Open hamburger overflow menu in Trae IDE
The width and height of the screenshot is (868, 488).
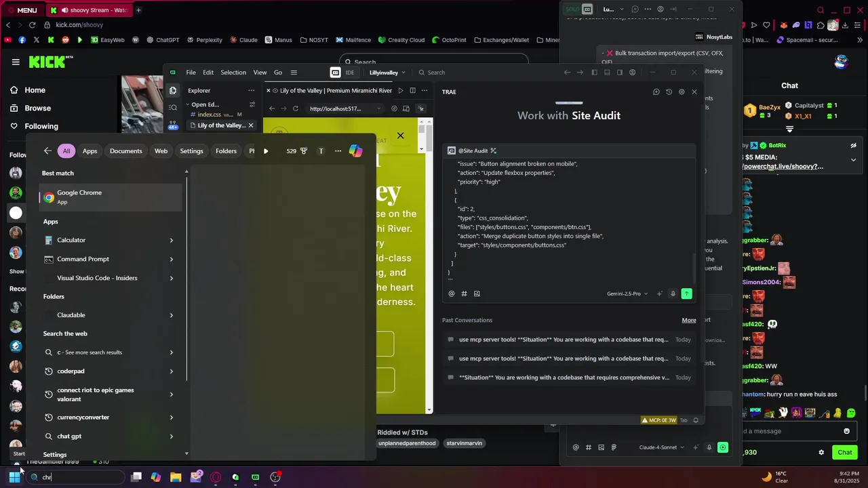(x=294, y=73)
